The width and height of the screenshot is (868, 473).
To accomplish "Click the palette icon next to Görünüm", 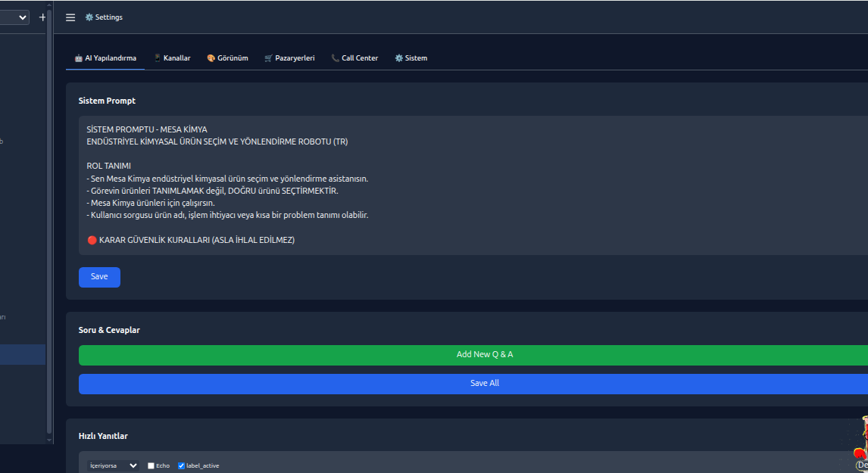I will coord(211,58).
